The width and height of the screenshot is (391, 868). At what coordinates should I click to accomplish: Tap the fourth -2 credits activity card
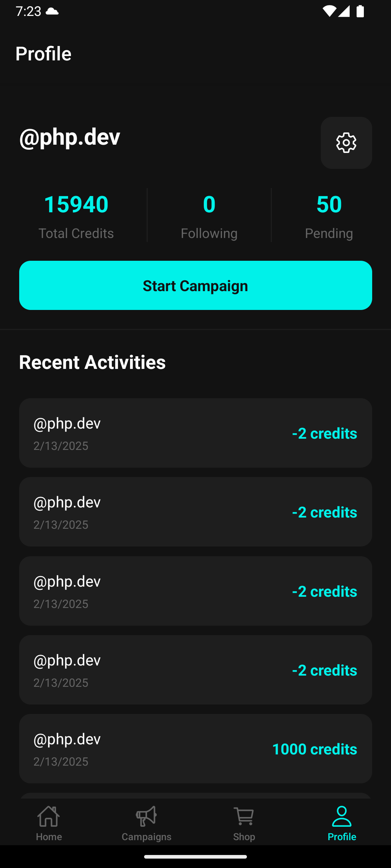click(x=195, y=670)
